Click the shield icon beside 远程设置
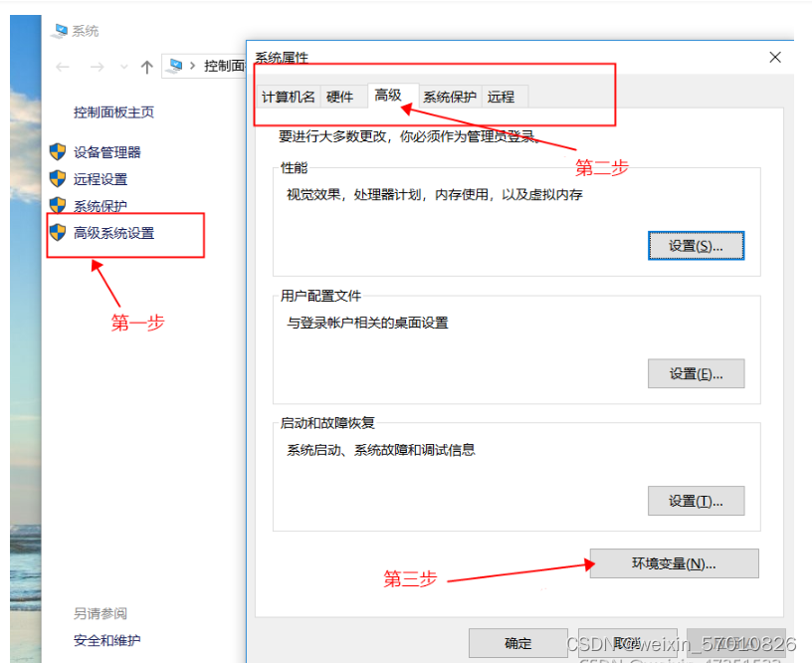 (58, 179)
